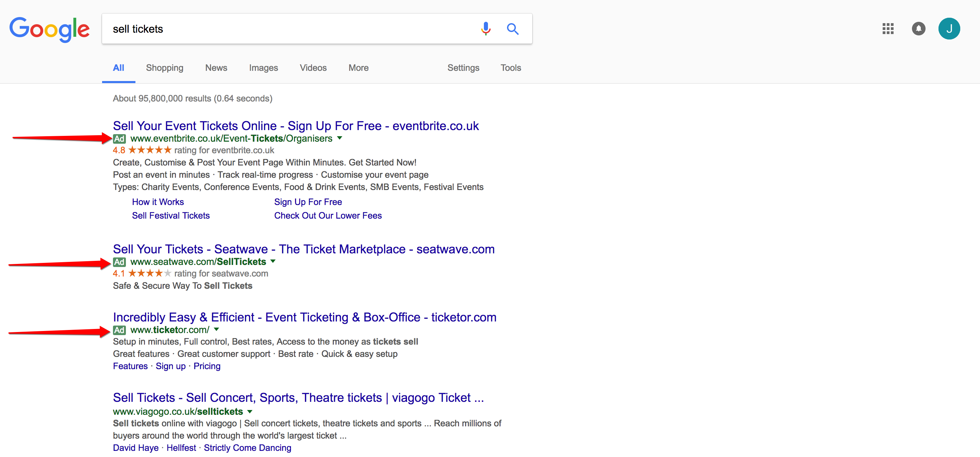Open the search Tools options
The width and height of the screenshot is (980, 457).
(510, 68)
